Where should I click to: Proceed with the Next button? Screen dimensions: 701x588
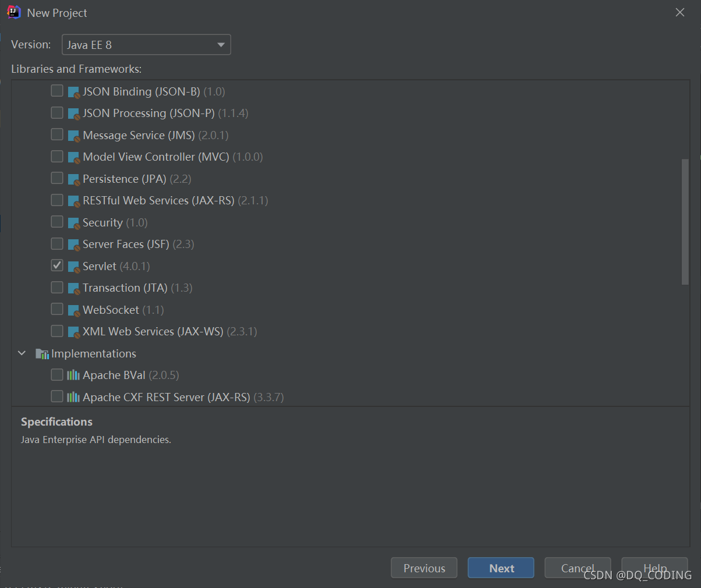pos(501,568)
